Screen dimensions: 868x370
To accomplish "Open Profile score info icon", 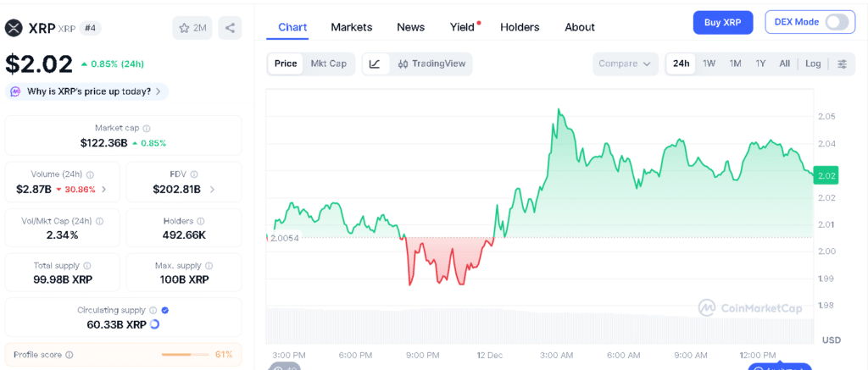I will click(70, 355).
